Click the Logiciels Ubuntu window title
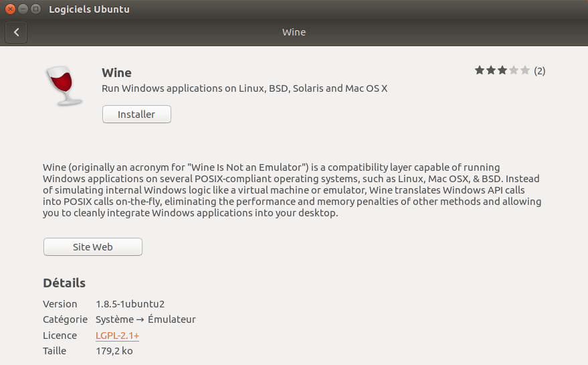 coord(89,9)
